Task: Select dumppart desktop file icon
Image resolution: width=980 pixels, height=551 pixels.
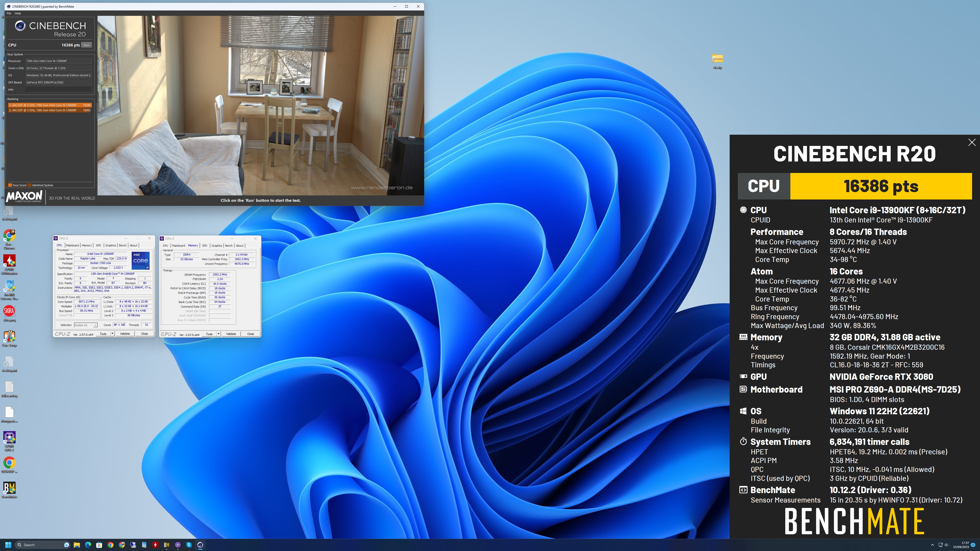Action: [x=9, y=415]
